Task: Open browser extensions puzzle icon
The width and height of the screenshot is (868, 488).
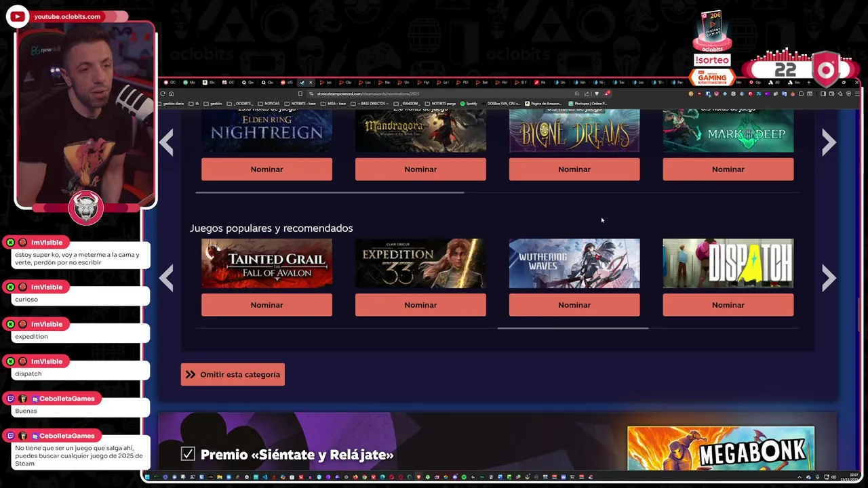Action: pyautogui.click(x=802, y=94)
